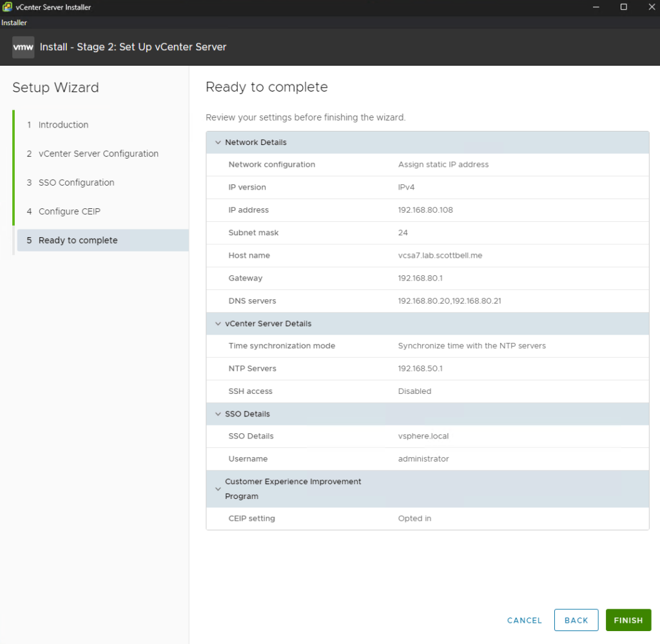Collapse Customer Experience Improvement Program section
Viewport: 660px width, 644px height.
point(218,489)
